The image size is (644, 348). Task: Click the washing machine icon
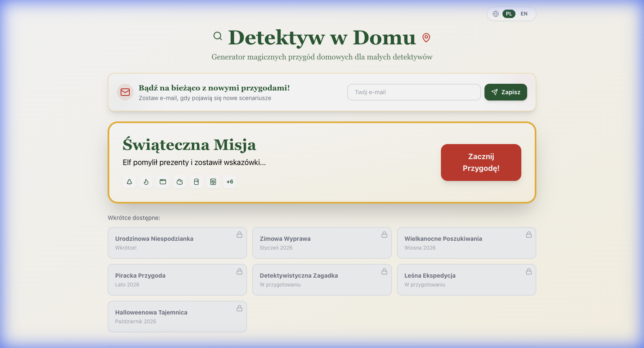pos(213,182)
